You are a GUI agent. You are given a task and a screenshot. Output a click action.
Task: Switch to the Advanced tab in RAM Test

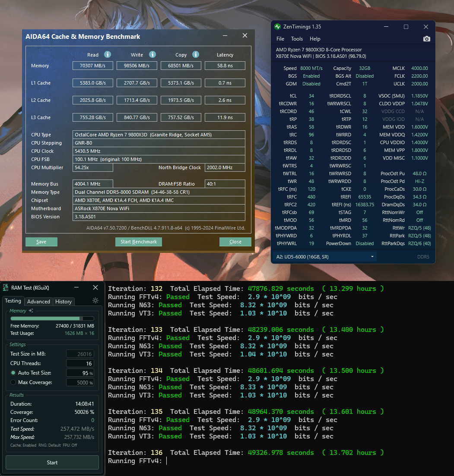(x=38, y=302)
